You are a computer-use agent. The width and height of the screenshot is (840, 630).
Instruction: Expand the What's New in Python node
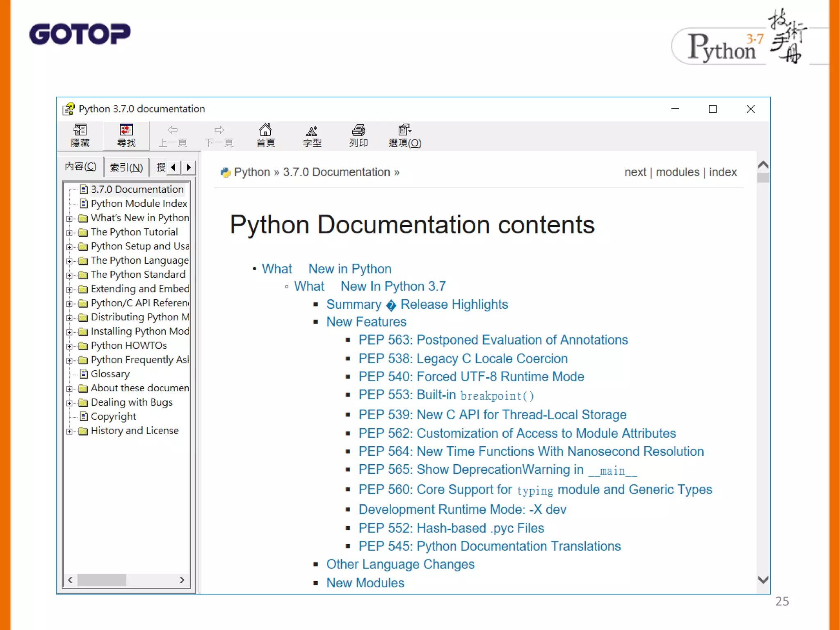point(69,219)
